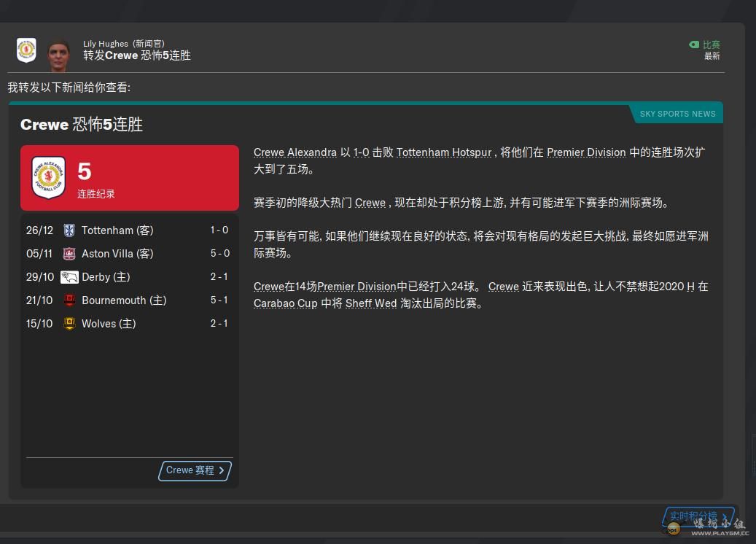Open the Carabao Cup link

(286, 303)
